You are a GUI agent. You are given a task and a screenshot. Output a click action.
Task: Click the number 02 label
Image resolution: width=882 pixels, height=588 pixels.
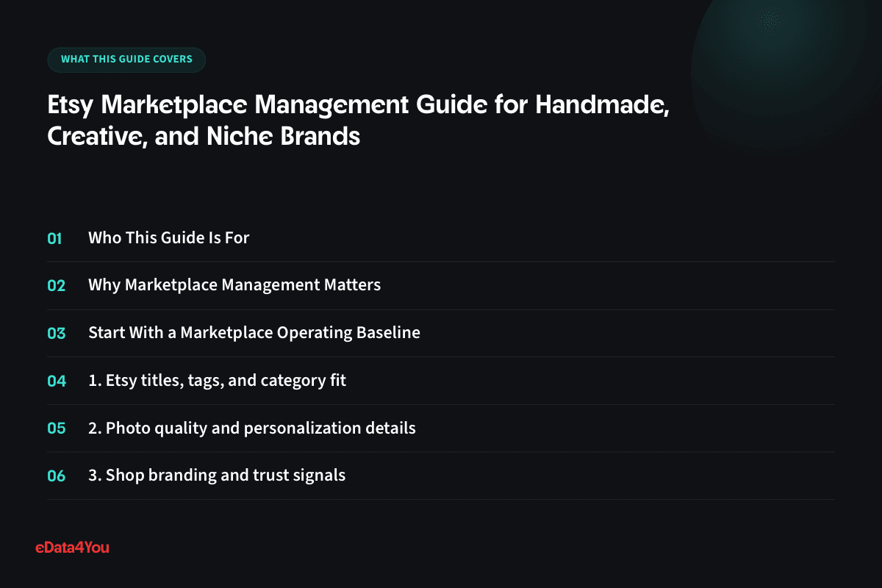coord(57,286)
